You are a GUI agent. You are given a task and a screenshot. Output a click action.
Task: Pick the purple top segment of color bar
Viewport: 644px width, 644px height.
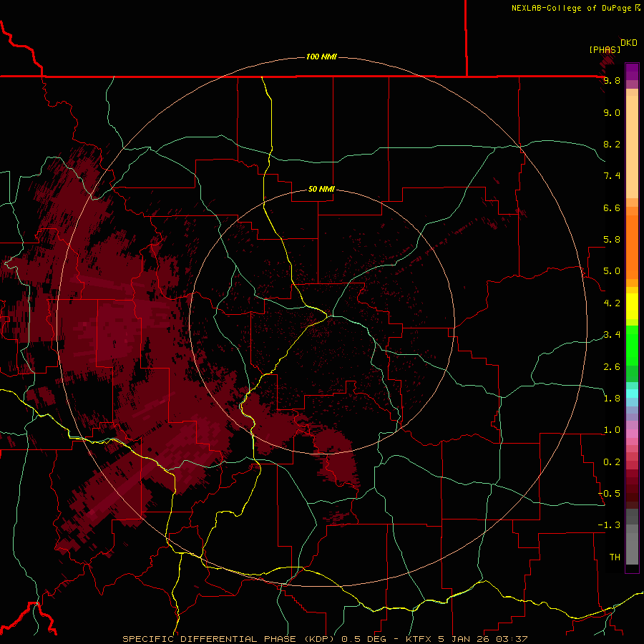(632, 72)
